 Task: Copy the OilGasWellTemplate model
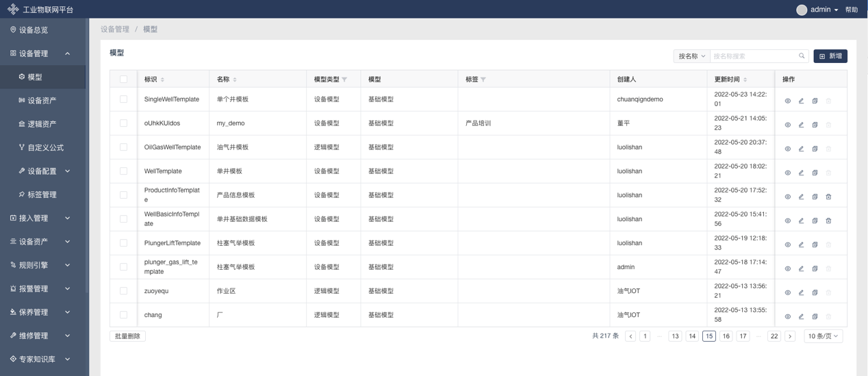pos(815,149)
